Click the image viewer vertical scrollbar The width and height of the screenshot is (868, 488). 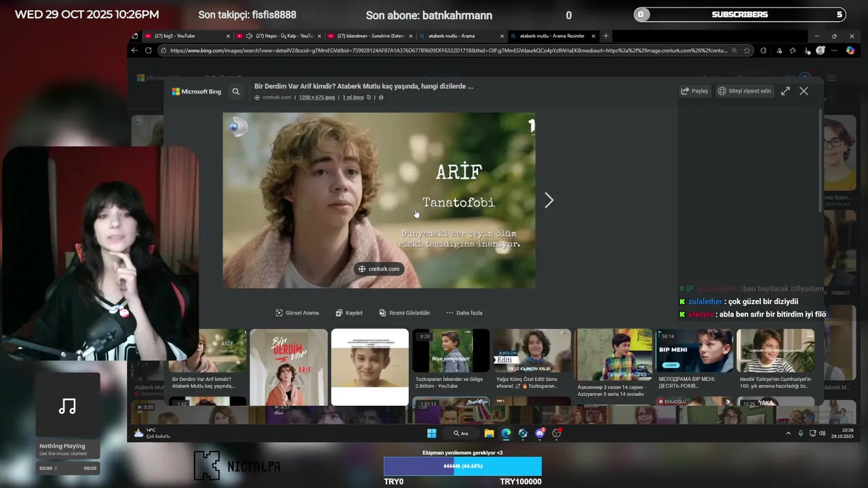click(x=821, y=159)
